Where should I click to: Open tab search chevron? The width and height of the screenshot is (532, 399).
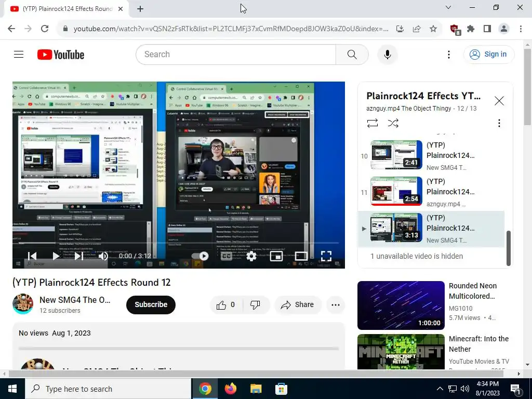point(448,7)
